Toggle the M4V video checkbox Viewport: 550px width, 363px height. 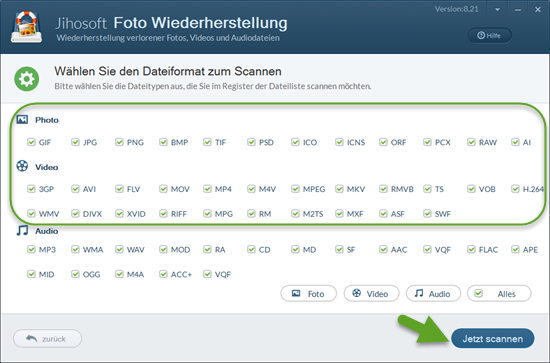pyautogui.click(x=251, y=189)
